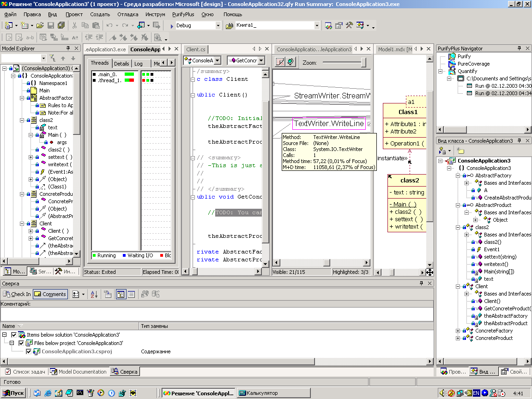Click the Model Explorer move up arrow icon
Screen dimensions: 532x399
63,58
